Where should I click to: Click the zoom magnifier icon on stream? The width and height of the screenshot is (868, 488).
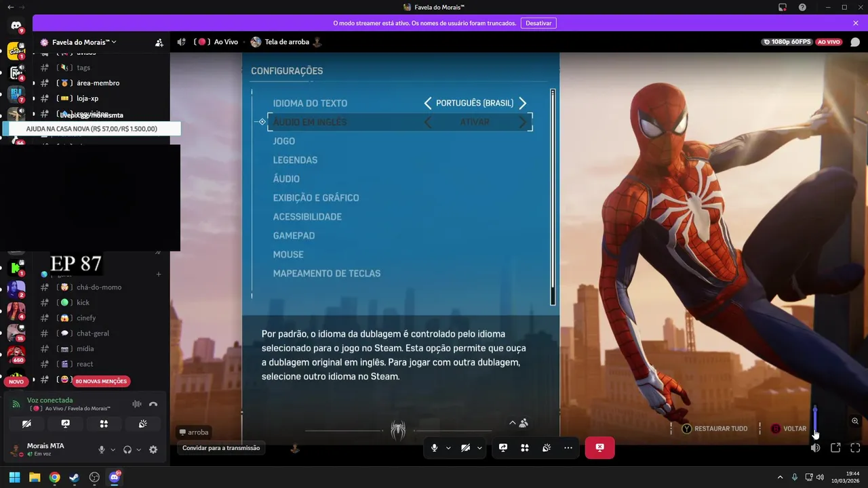(x=855, y=421)
